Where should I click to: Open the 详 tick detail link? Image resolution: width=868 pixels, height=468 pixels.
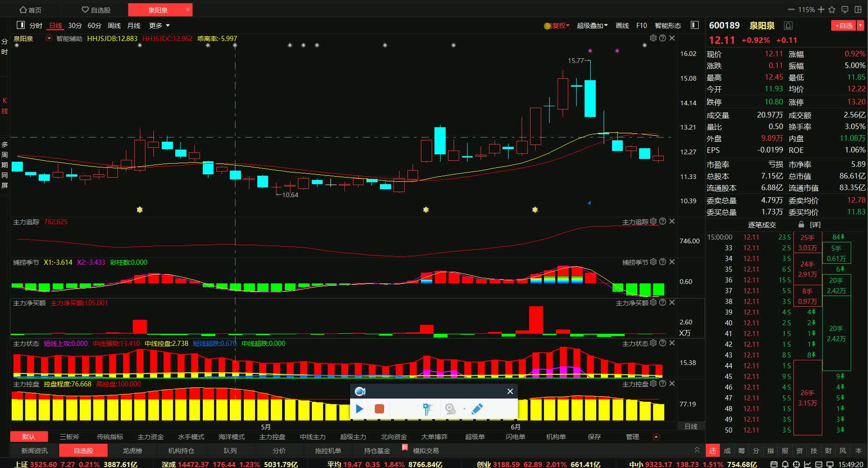coord(815,225)
